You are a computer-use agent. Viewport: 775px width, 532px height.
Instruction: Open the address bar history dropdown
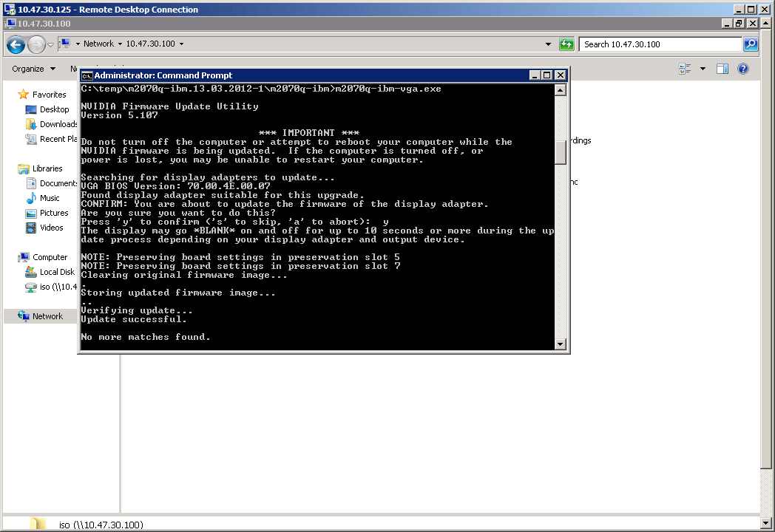[x=548, y=44]
